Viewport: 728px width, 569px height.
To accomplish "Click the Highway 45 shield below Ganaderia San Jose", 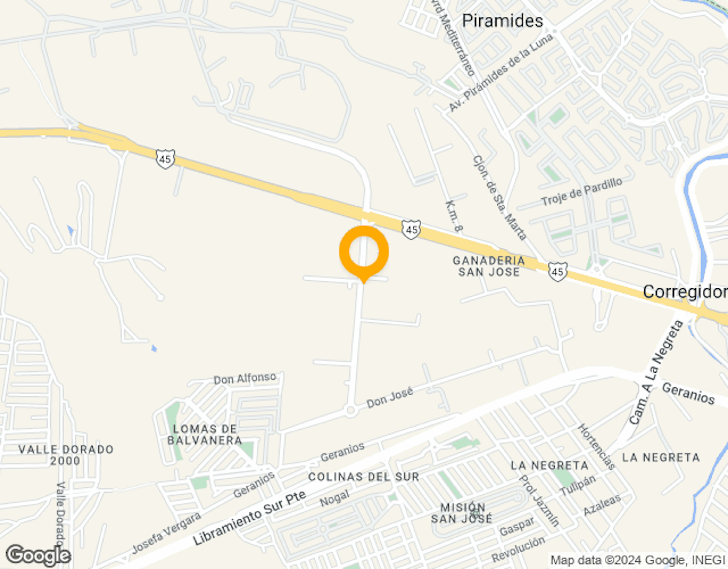I will point(558,271).
